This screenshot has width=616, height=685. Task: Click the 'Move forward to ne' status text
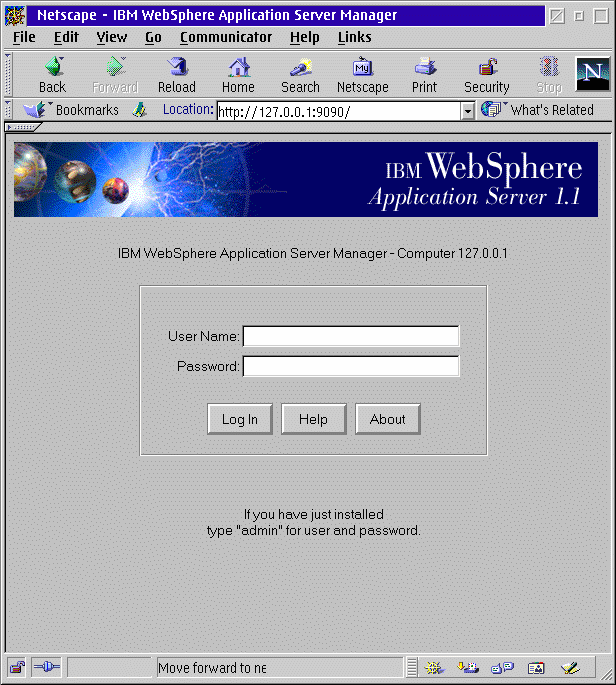(x=212, y=668)
